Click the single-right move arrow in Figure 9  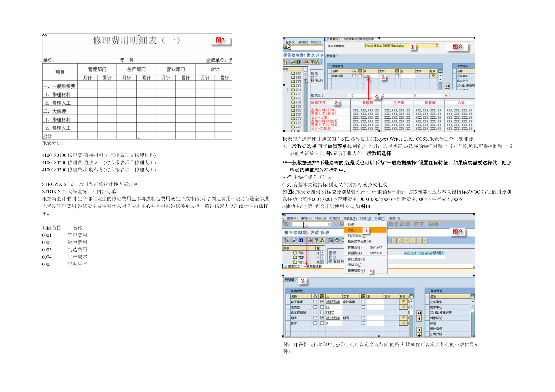tap(419, 330)
